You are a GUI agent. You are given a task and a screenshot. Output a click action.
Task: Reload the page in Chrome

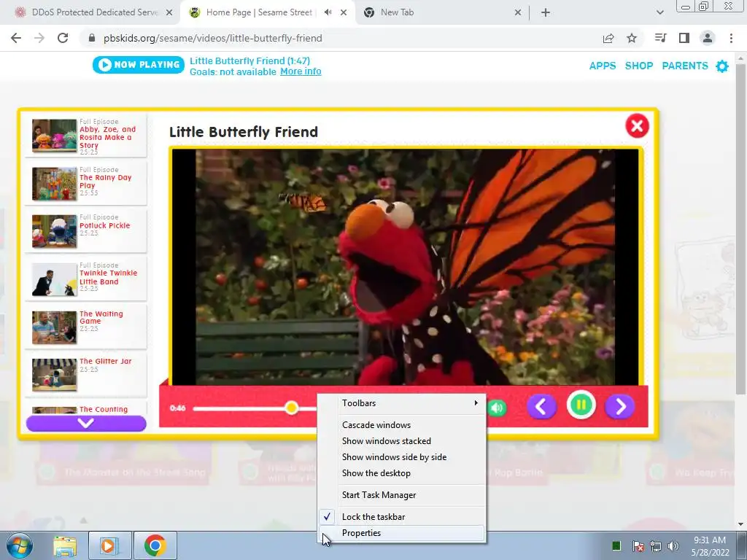[x=63, y=38]
